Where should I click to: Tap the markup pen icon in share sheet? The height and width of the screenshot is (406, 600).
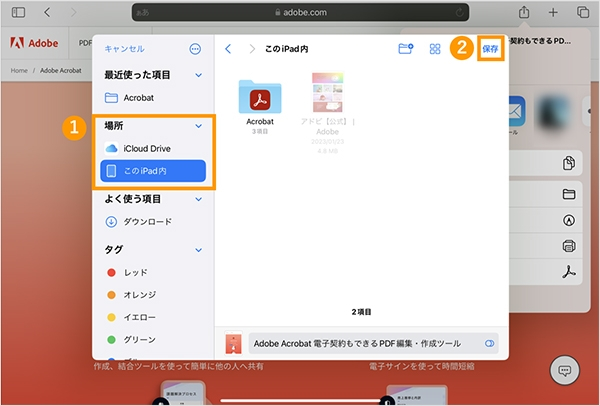click(569, 220)
